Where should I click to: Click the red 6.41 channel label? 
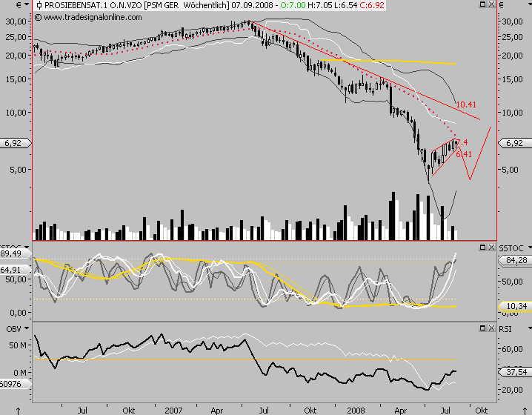464,154
